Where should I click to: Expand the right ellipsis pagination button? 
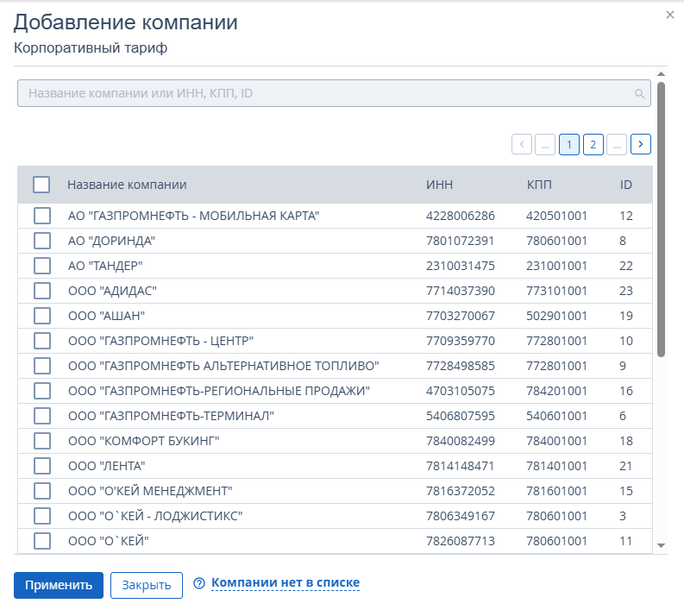coord(616,144)
